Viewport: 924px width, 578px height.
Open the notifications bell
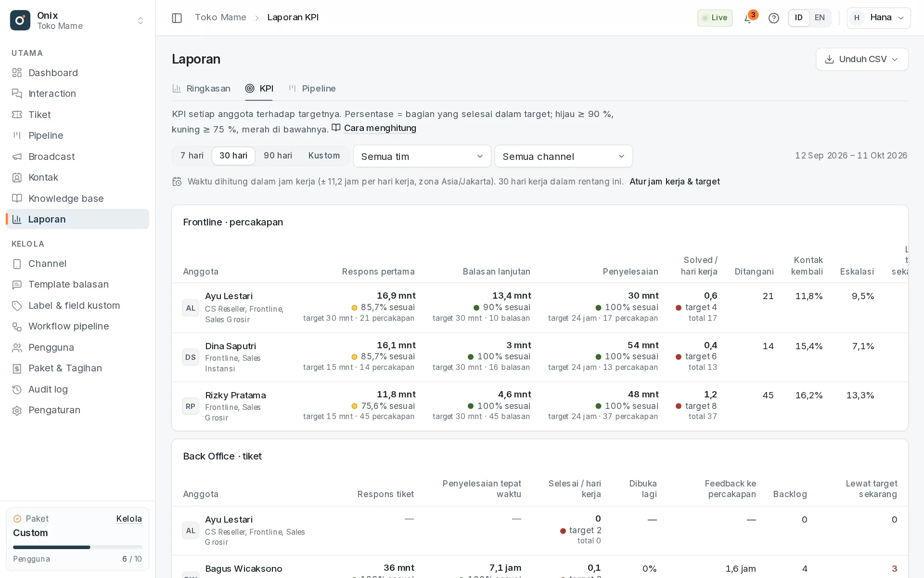748,18
